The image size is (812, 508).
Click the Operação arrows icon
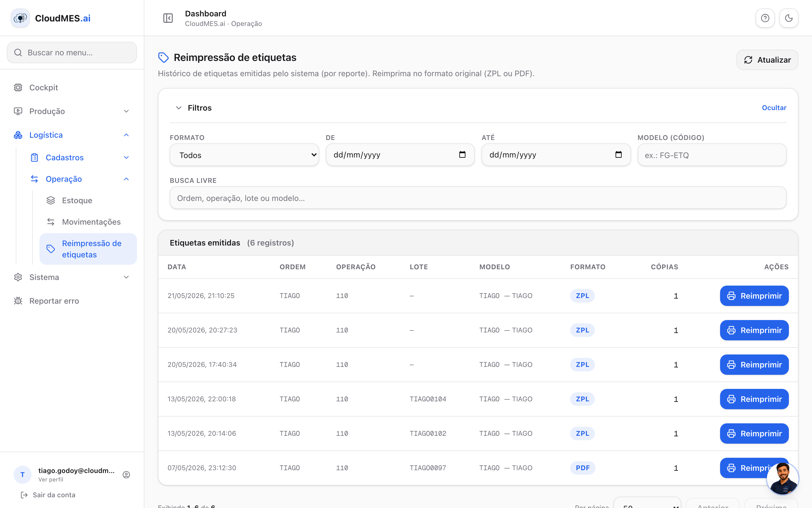click(x=34, y=179)
